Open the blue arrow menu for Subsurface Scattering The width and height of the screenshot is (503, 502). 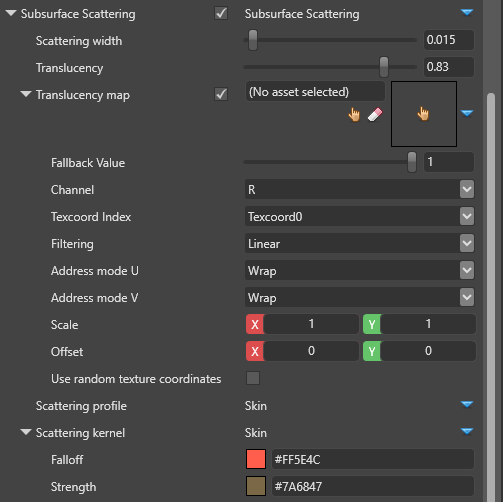pyautogui.click(x=467, y=13)
